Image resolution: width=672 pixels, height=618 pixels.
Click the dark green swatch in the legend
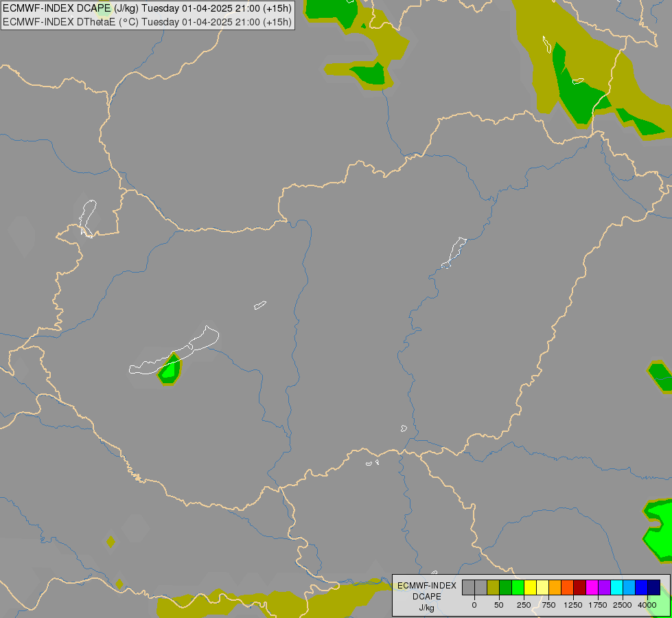(x=505, y=587)
